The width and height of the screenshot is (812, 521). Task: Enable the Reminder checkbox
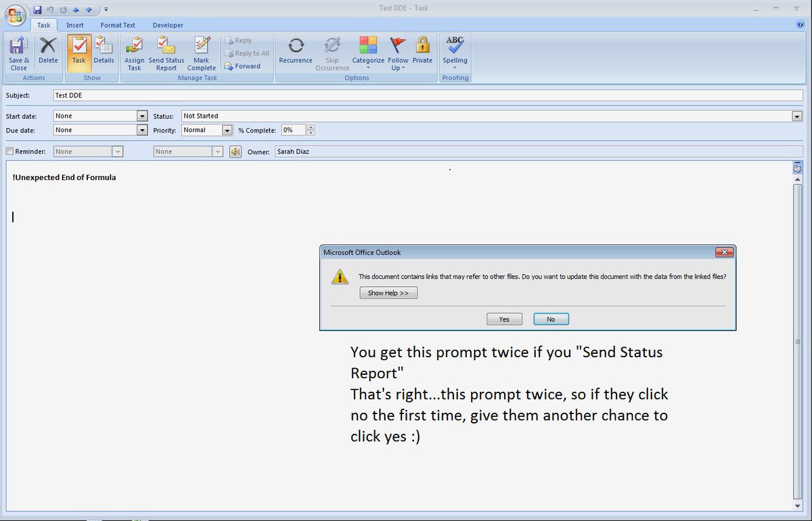[x=9, y=152]
